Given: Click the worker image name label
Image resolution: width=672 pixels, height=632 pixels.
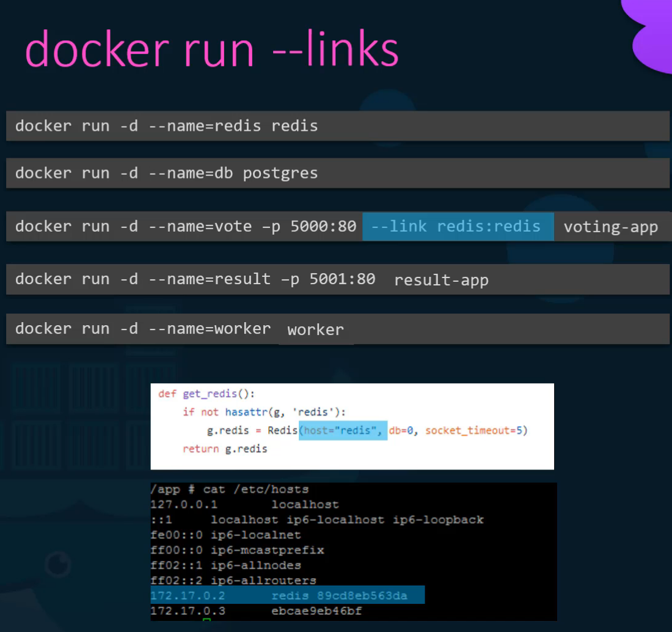Looking at the screenshot, I should (x=315, y=330).
